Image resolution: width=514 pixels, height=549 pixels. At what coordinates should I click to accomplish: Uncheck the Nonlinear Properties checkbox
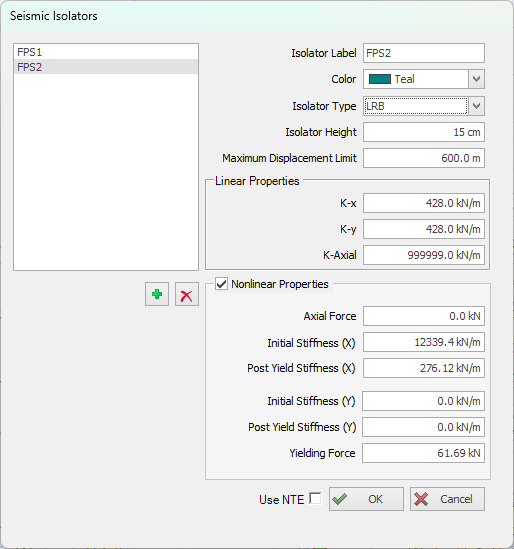coord(221,284)
